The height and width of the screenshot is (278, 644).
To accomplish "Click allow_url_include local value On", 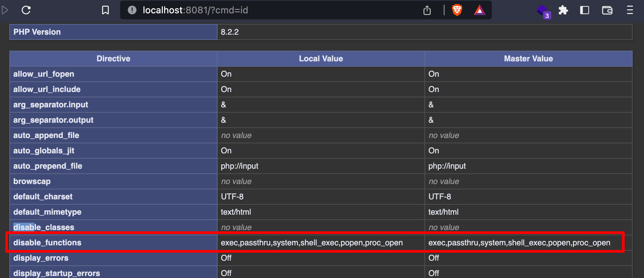I will (226, 89).
